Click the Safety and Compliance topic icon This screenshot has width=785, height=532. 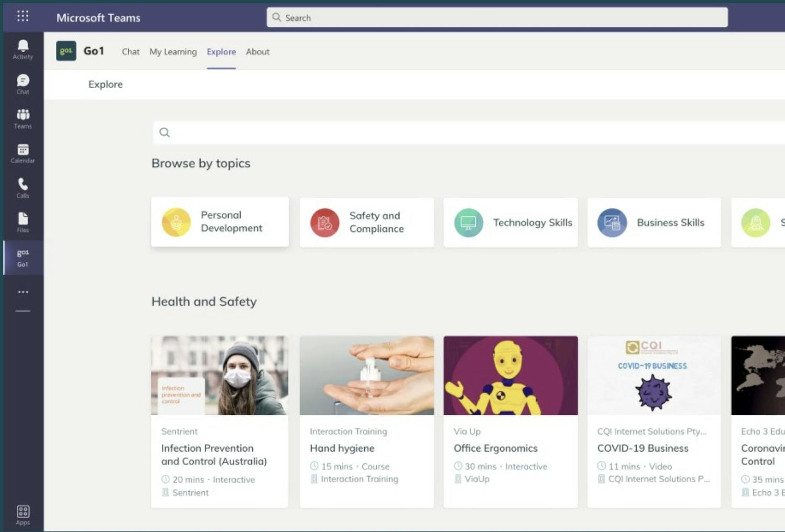325,222
